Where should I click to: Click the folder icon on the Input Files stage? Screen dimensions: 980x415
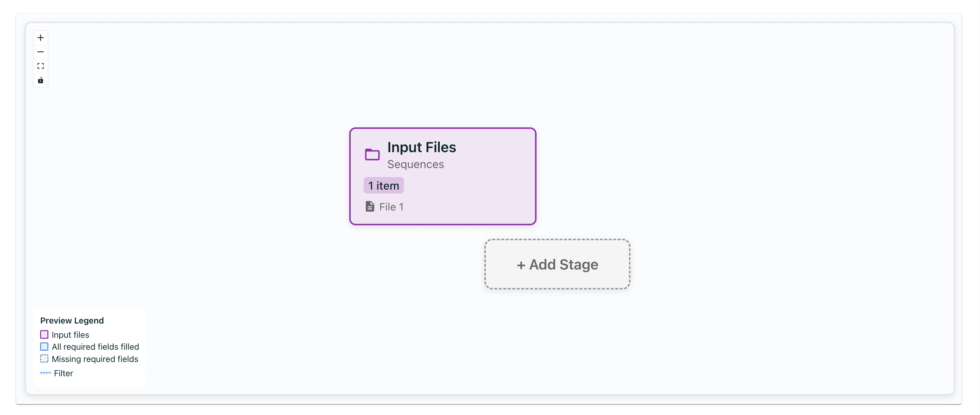pos(372,154)
